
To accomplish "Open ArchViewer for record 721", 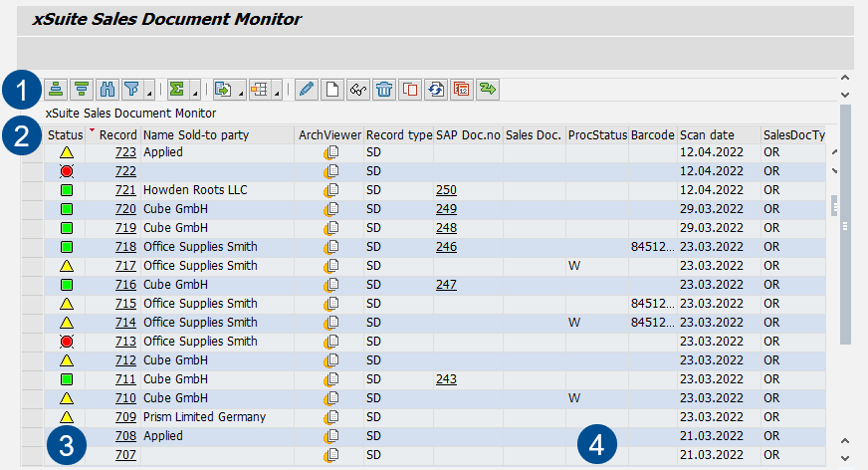I will (331, 190).
